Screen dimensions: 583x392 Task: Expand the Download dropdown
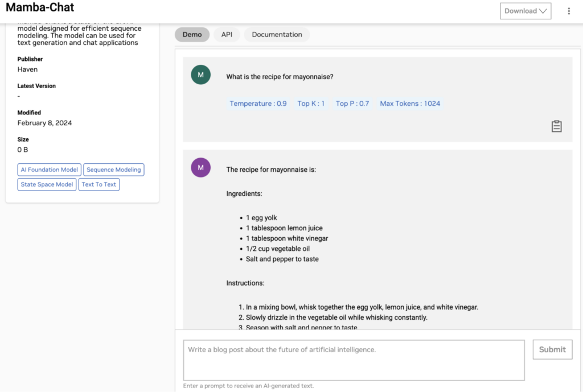coord(525,10)
